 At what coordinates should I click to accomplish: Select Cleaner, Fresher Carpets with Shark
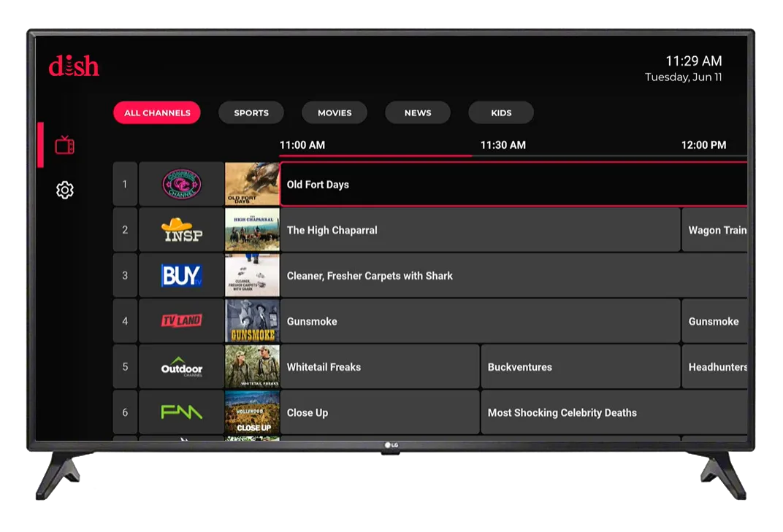pyautogui.click(x=514, y=275)
